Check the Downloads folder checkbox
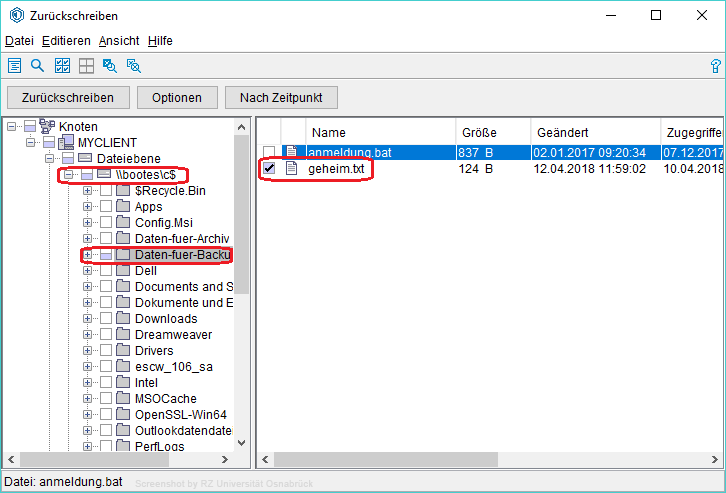 coord(106,319)
